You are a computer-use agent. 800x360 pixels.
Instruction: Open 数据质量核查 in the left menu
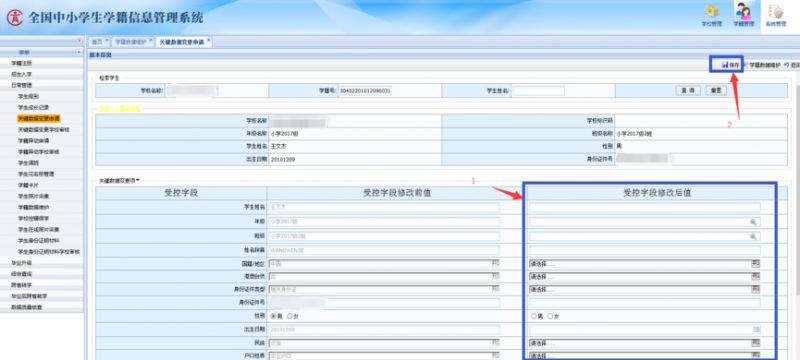27,307
